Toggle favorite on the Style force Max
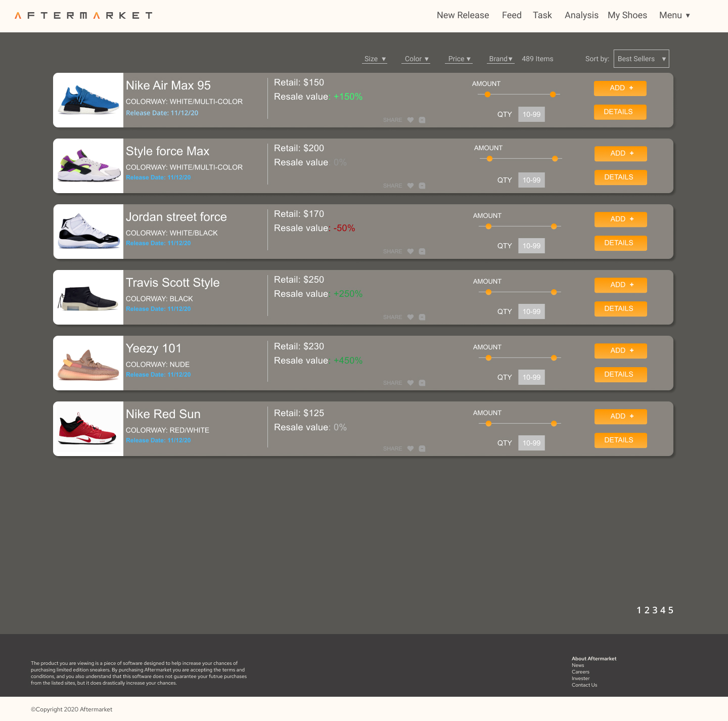728x721 pixels. 410,186
